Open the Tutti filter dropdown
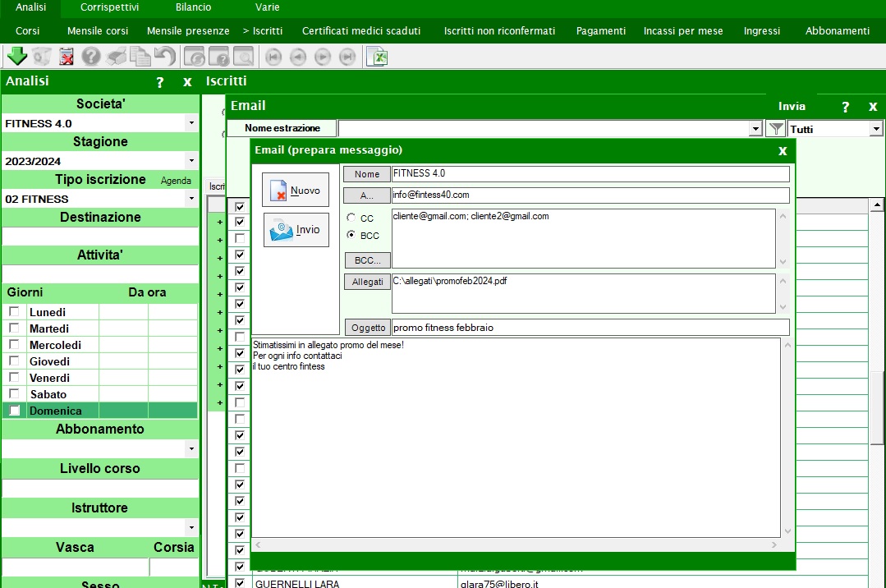886x588 pixels. (876, 129)
